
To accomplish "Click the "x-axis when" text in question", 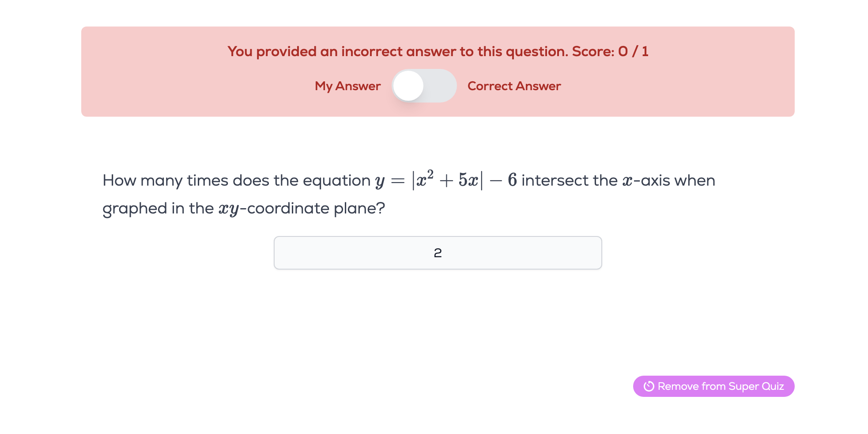I will point(668,180).
